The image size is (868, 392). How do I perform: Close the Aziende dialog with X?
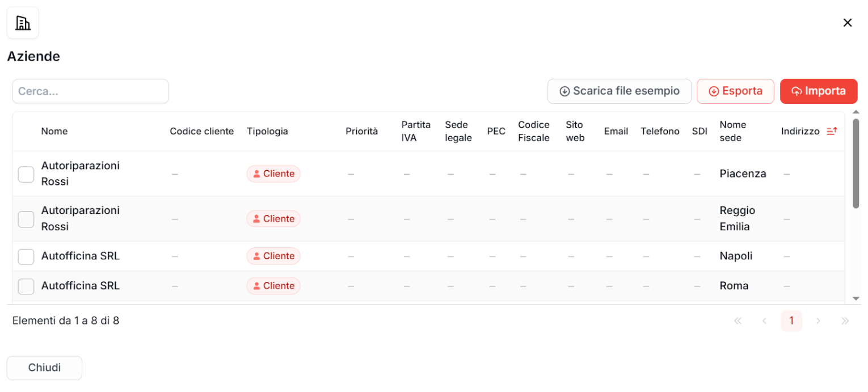tap(848, 23)
